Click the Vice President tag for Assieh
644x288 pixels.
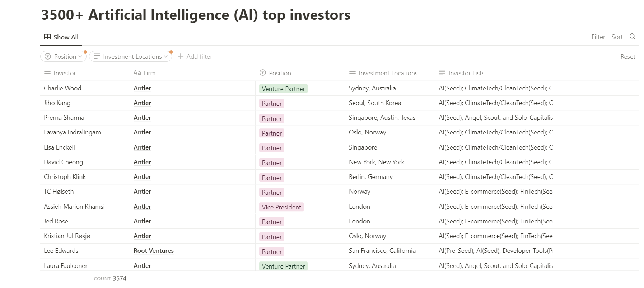tap(281, 207)
